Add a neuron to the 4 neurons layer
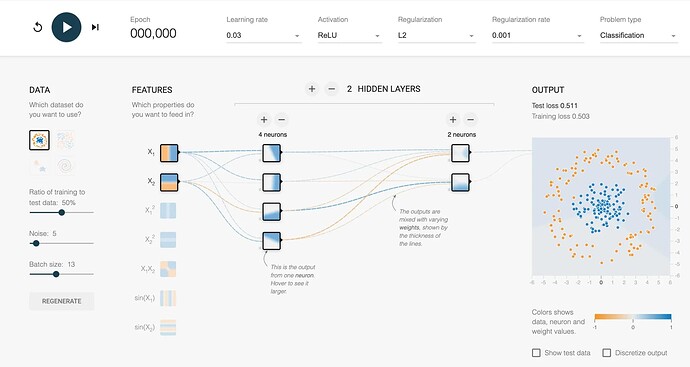690x367 pixels. point(264,120)
